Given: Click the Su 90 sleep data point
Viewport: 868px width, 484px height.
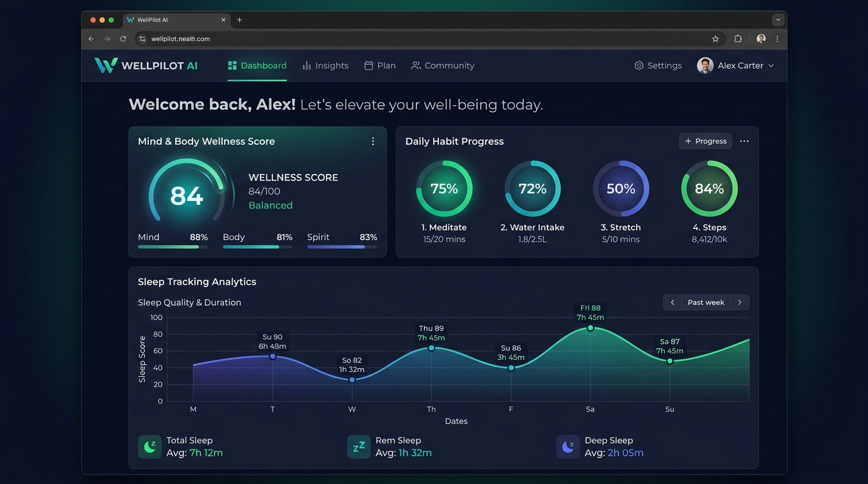Looking at the screenshot, I should pos(273,356).
